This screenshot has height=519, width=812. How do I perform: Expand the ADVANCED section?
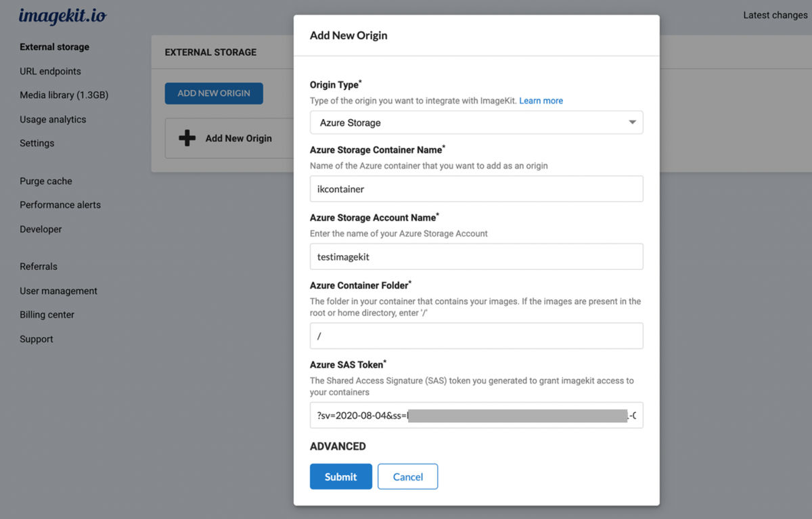pos(338,446)
